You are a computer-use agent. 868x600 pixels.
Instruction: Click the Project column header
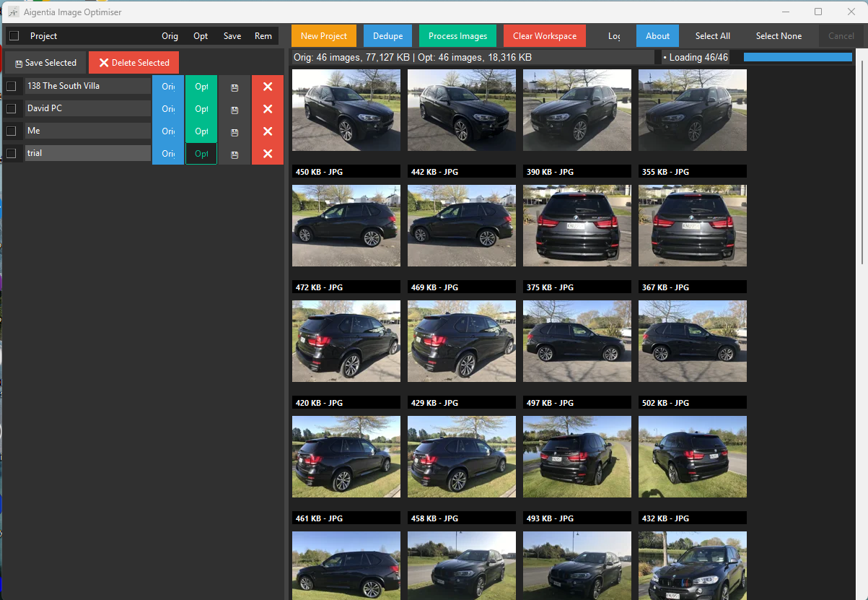point(44,36)
